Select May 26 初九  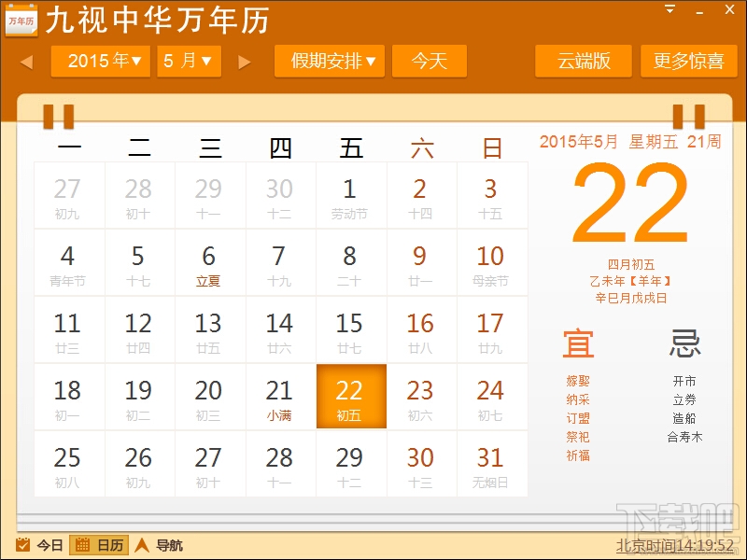tap(139, 464)
